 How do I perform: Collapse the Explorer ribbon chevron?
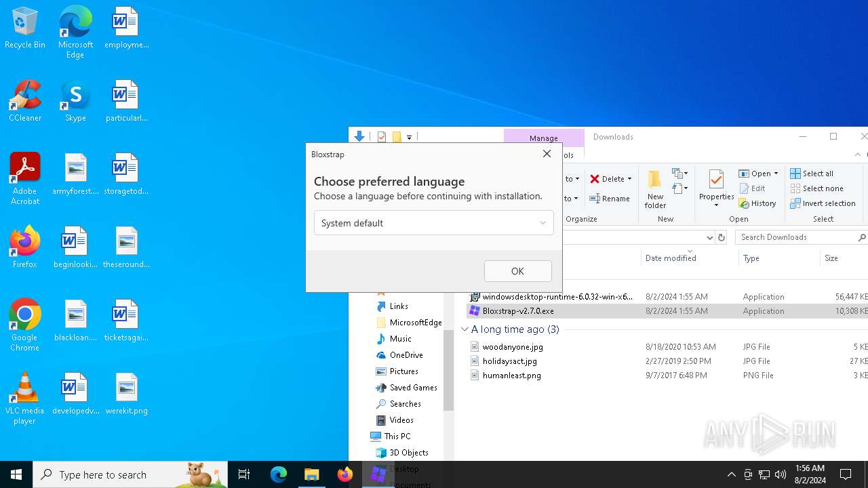click(x=858, y=155)
